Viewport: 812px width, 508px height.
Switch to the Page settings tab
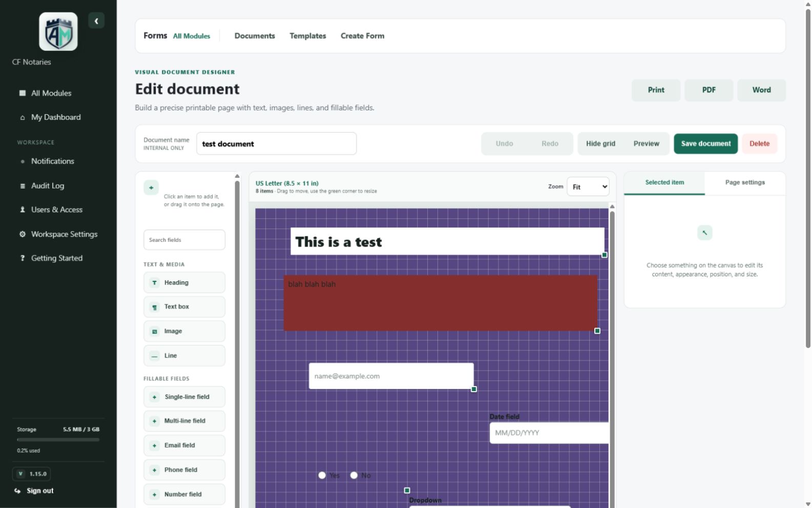(745, 183)
